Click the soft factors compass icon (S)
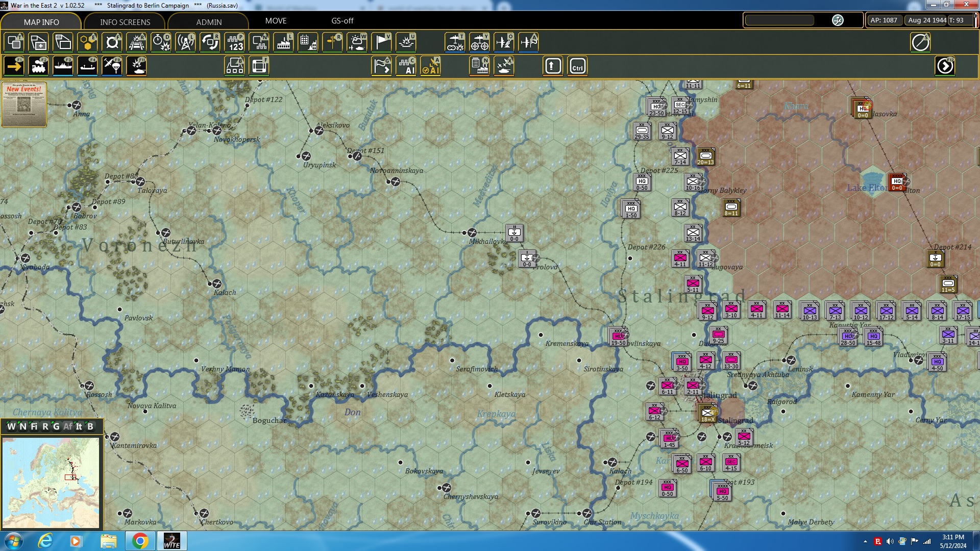This screenshot has height=551, width=980. pos(920,42)
